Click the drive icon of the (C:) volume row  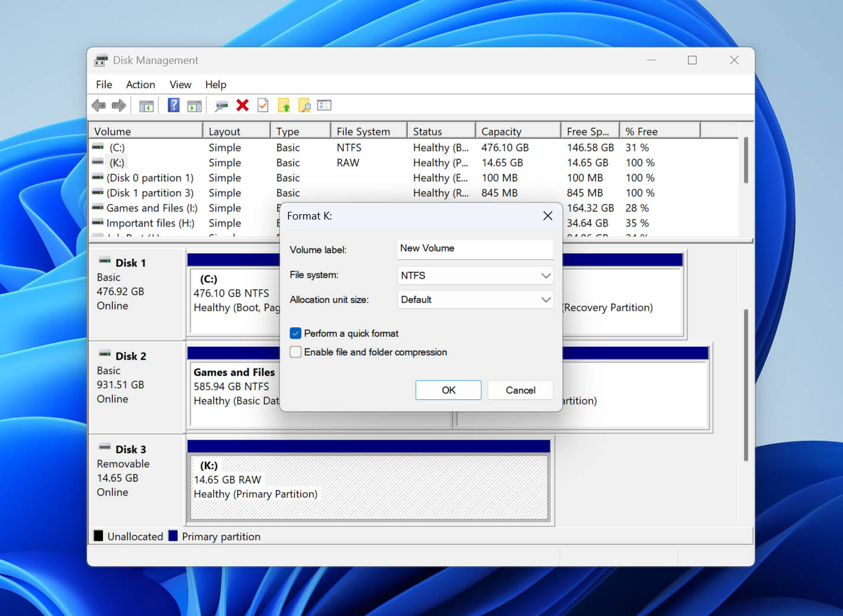tap(98, 147)
